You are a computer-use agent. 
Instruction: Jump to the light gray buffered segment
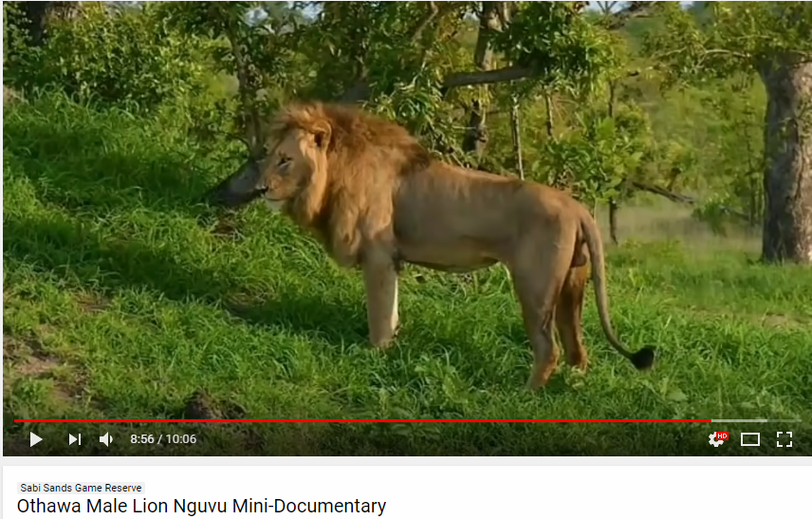(x=740, y=420)
